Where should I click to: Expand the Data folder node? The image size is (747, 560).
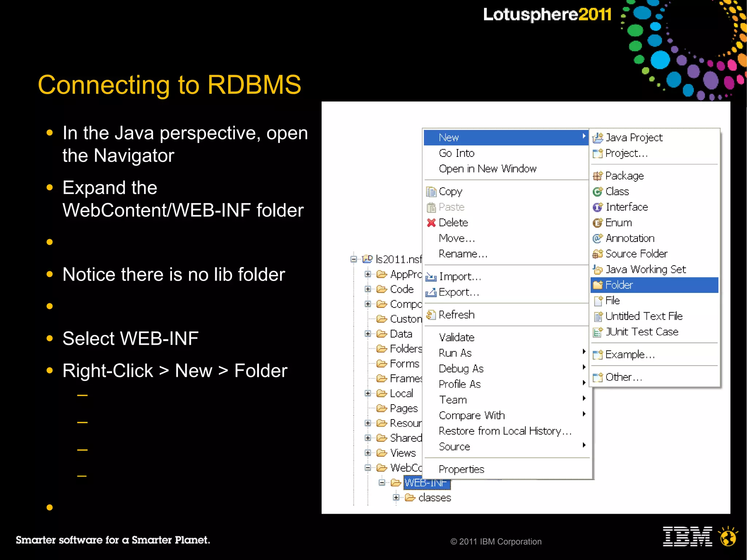tap(368, 333)
